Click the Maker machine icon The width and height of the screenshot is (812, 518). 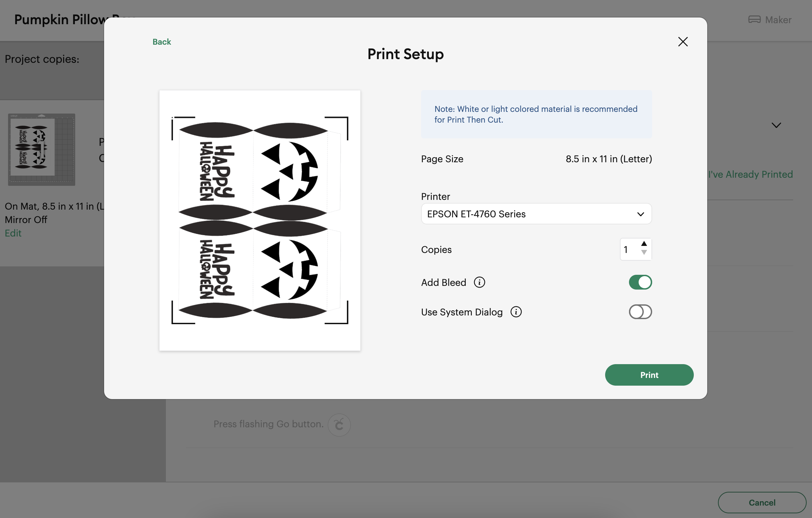pyautogui.click(x=754, y=19)
